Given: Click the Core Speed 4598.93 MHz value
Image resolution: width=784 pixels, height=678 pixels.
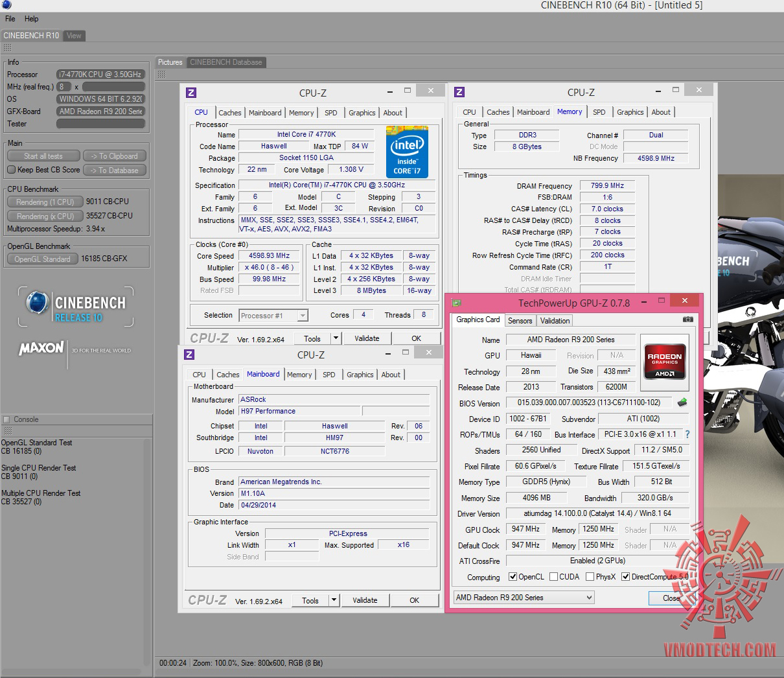Looking at the screenshot, I should pos(269,256).
